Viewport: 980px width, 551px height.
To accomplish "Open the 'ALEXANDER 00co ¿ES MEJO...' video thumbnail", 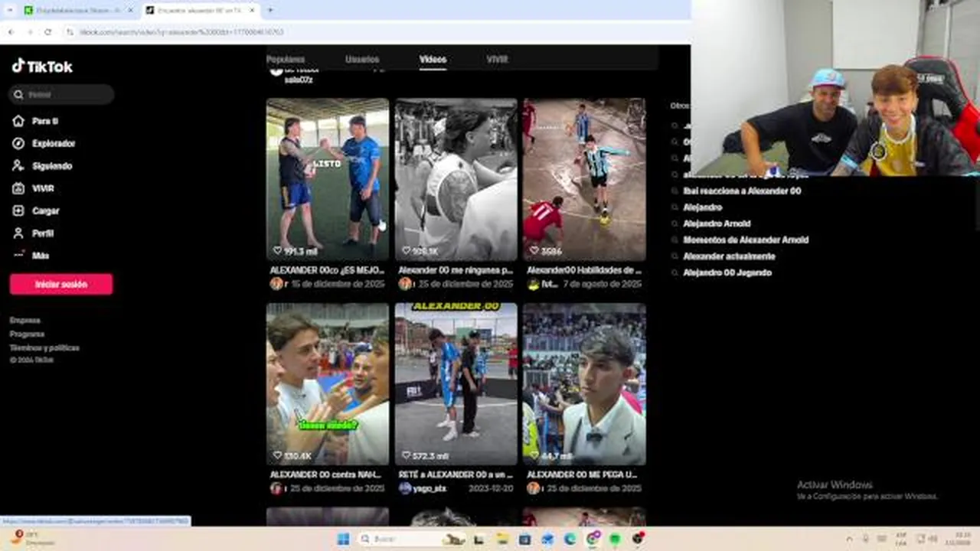I will click(x=328, y=179).
